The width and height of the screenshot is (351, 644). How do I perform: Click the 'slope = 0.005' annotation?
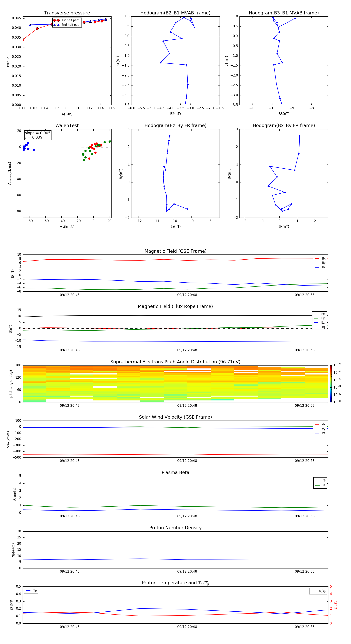(37, 133)
